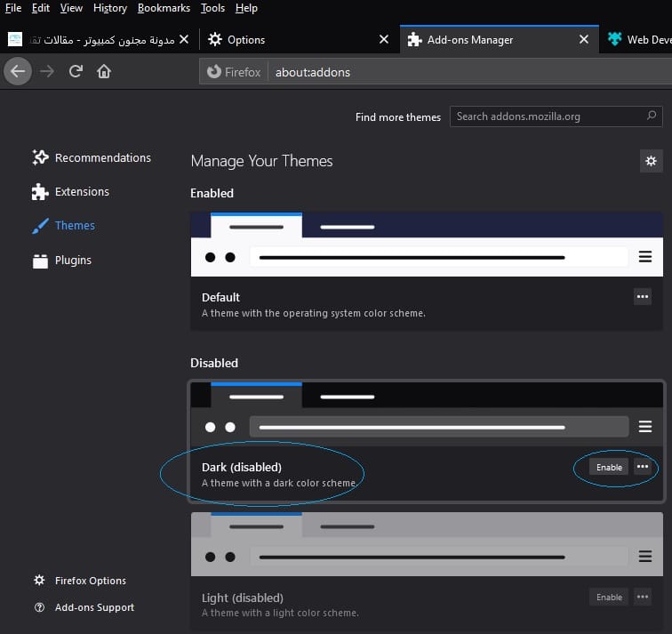Click the search magnifier in addons search
Screen dimensions: 672x634
652,116
